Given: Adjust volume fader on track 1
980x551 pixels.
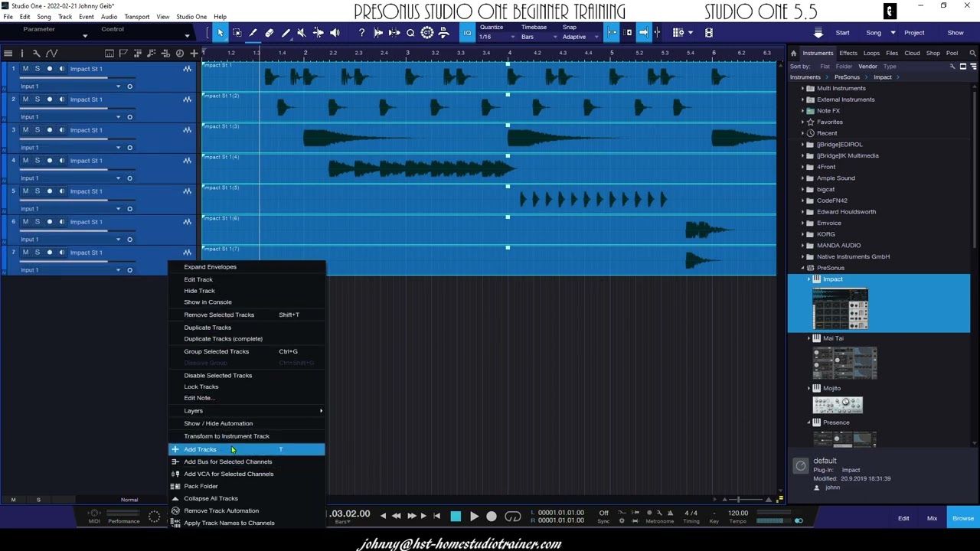Looking at the screenshot, I should 77,77.
